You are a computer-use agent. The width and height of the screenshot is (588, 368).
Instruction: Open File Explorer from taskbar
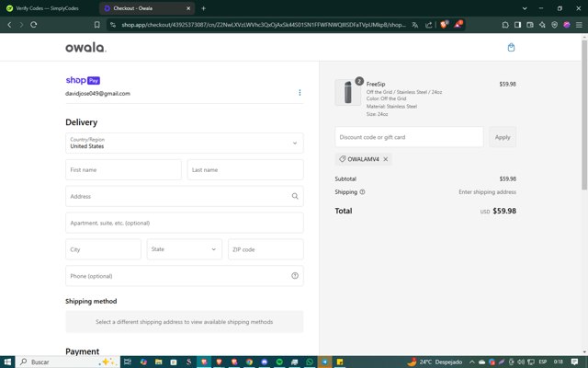click(x=159, y=362)
